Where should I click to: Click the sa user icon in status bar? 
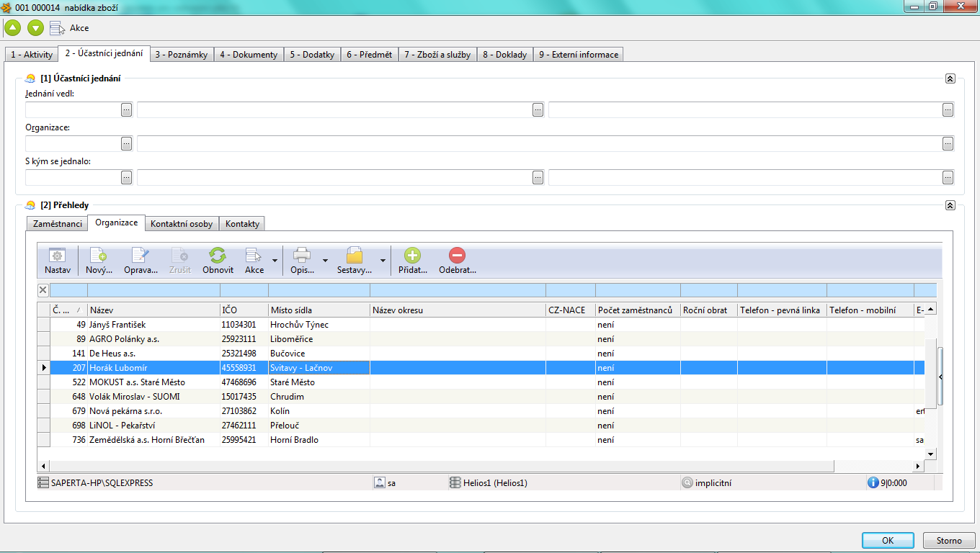click(x=380, y=483)
